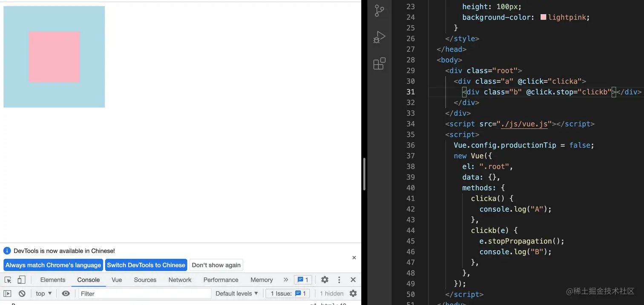Click new Vue({ on line 37
Image resolution: width=644 pixels, height=305 pixels.
click(473, 156)
